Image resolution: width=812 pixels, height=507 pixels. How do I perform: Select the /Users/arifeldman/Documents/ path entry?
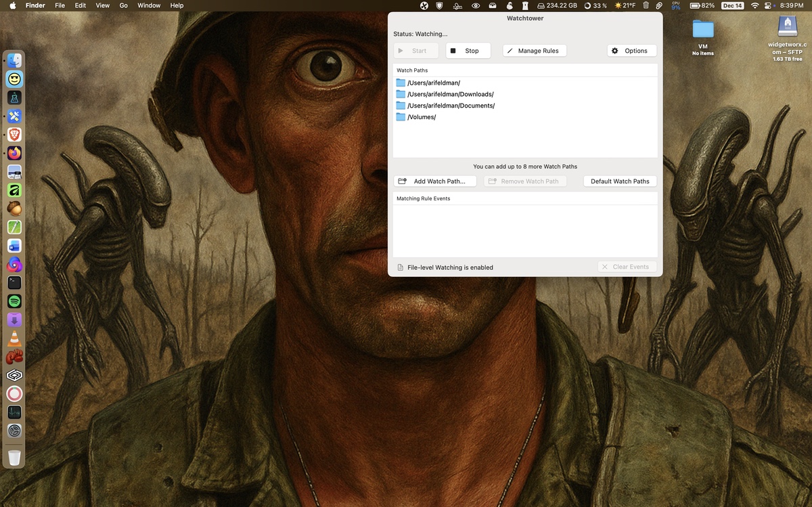[451, 106]
